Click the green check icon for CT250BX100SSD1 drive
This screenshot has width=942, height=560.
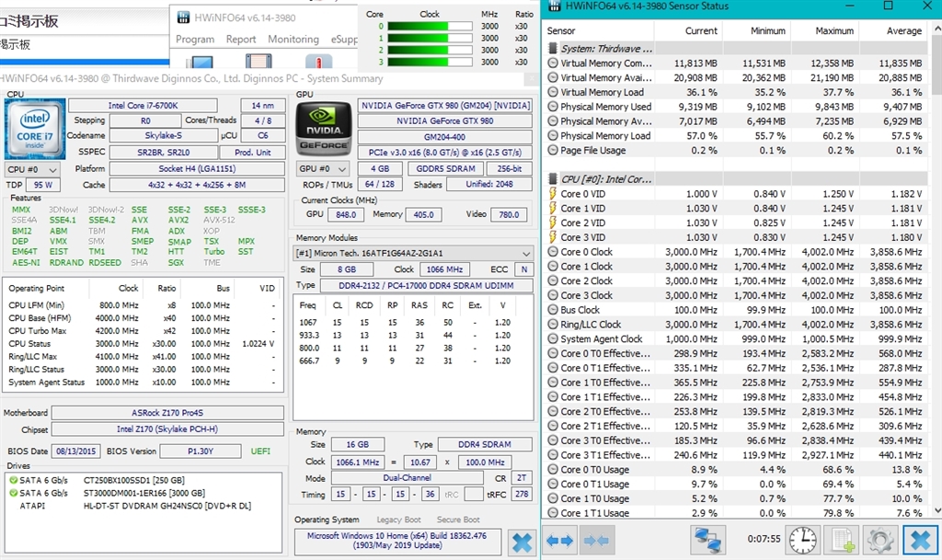tap(13, 480)
